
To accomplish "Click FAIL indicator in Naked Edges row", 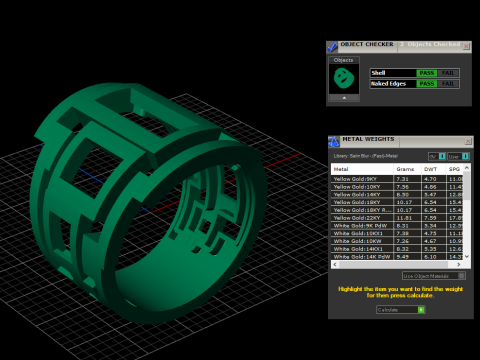I will tap(448, 84).
